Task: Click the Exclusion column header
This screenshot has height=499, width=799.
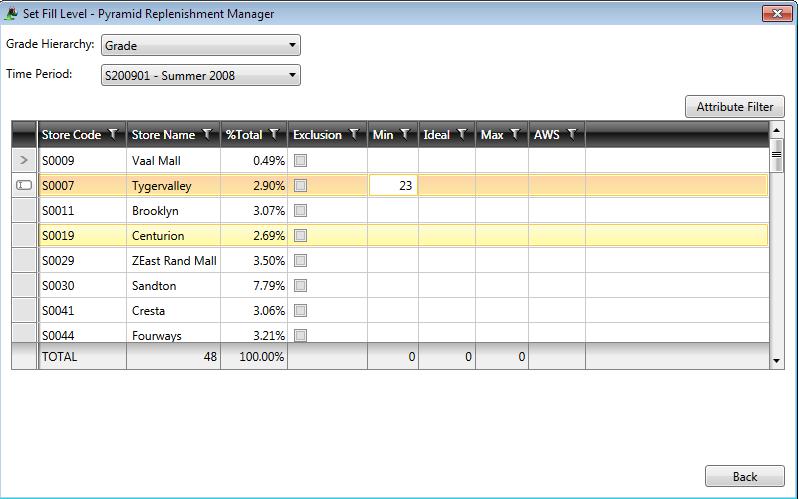Action: (317, 135)
